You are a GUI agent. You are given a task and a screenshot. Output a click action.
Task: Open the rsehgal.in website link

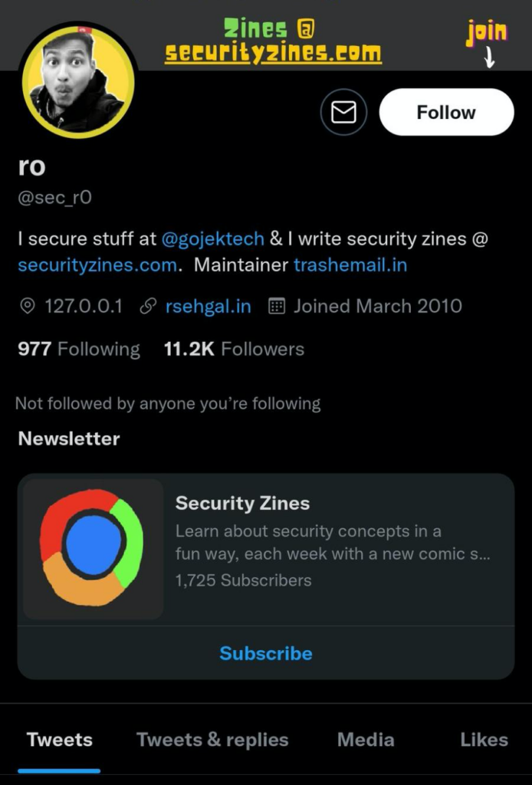[x=208, y=307]
